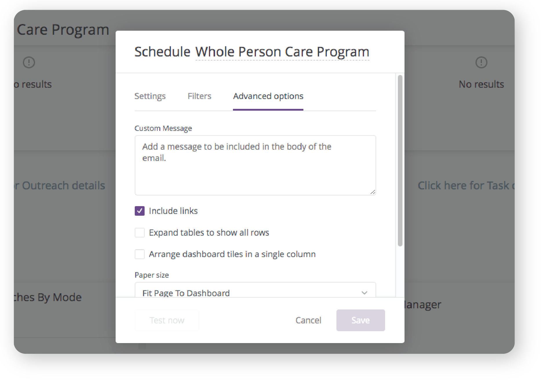Select the Advanced options tab
This screenshot has height=392, width=541.
tap(268, 96)
